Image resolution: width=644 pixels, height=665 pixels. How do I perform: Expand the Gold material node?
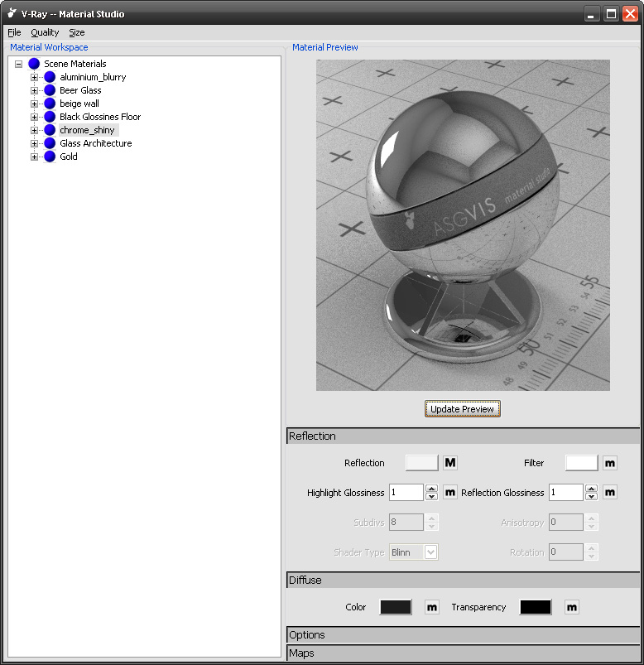34,157
